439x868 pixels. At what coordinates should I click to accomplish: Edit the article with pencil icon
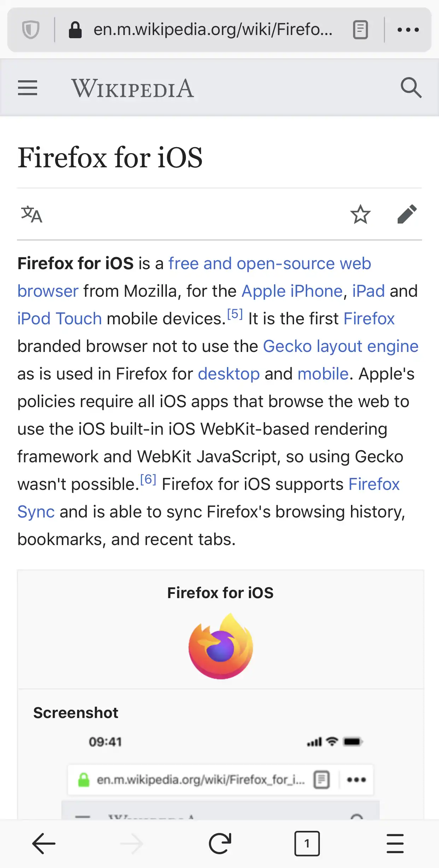coord(407,214)
